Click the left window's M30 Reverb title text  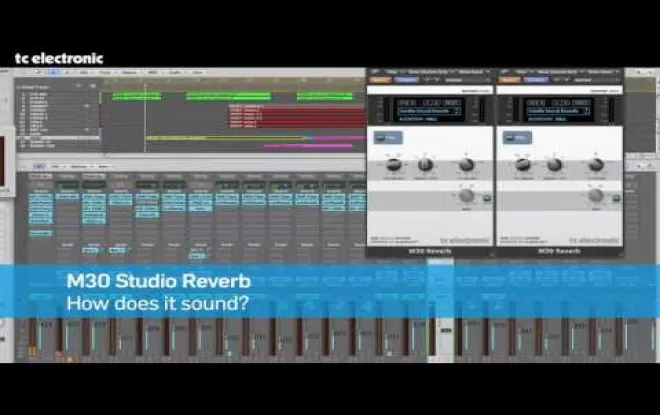(430, 251)
